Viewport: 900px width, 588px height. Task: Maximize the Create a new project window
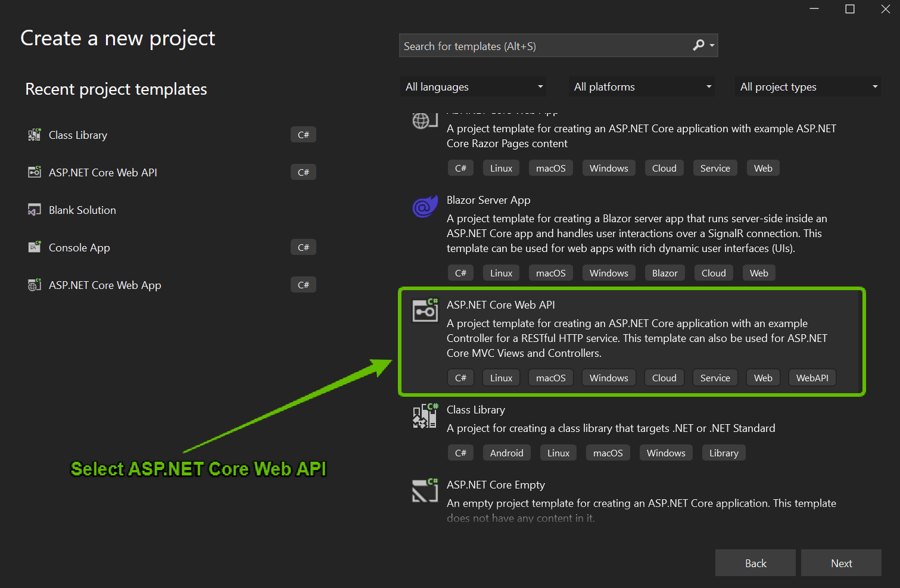coord(850,9)
